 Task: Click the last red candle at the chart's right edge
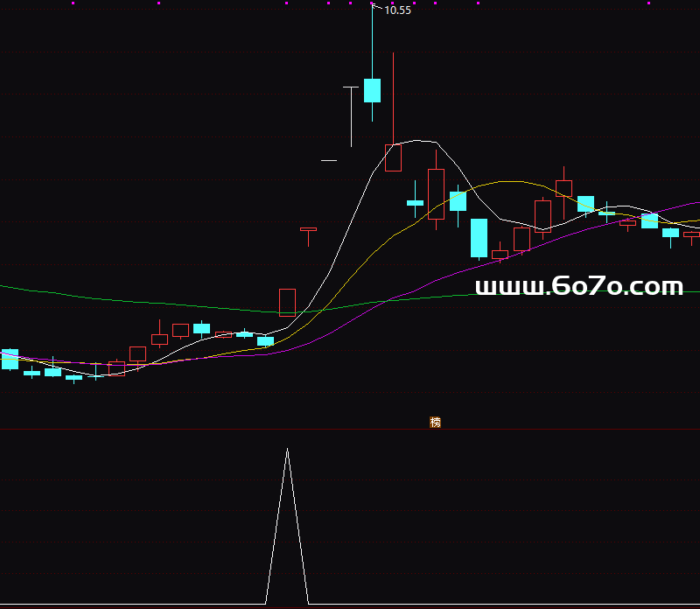(691, 234)
